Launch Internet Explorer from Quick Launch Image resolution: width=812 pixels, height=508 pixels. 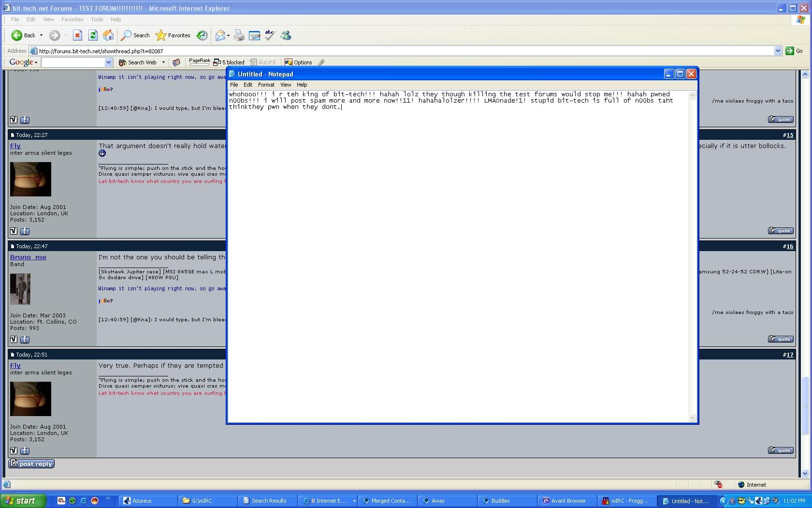[84, 501]
